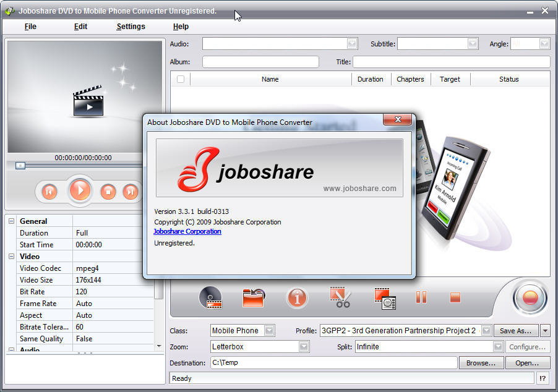Open the Settings menu
The width and height of the screenshot is (558, 392).
[131, 27]
